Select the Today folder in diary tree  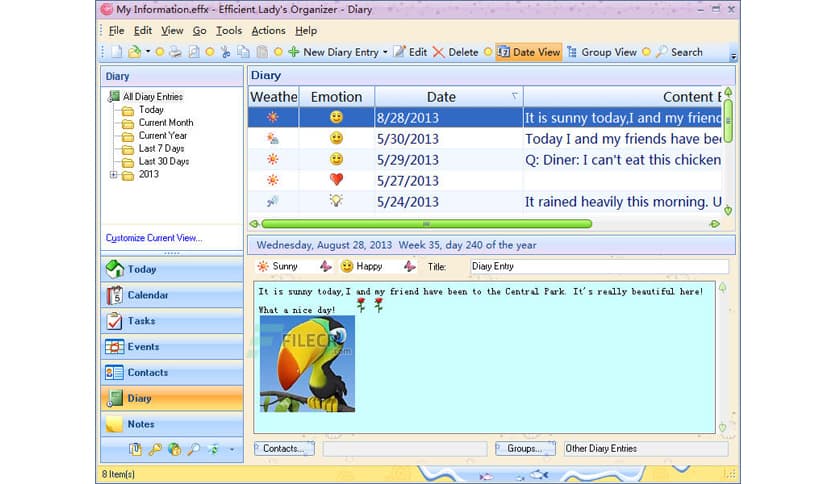(x=151, y=109)
